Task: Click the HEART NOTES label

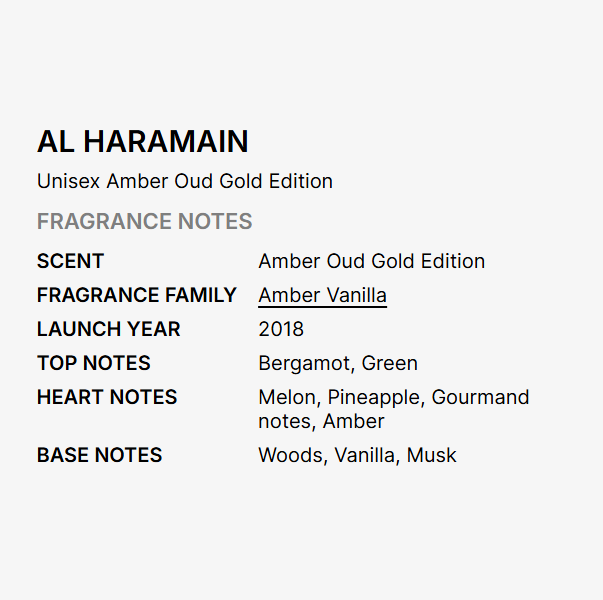Action: [107, 397]
